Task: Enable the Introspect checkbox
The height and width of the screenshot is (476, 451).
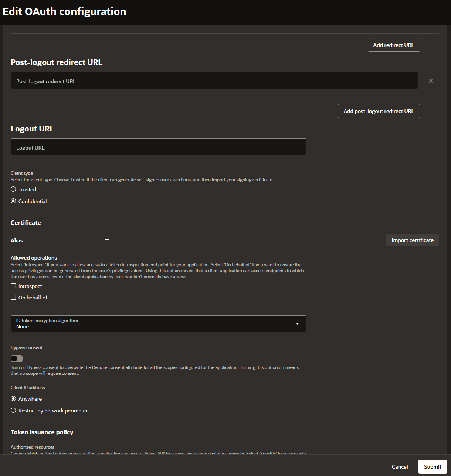Action: coord(13,286)
